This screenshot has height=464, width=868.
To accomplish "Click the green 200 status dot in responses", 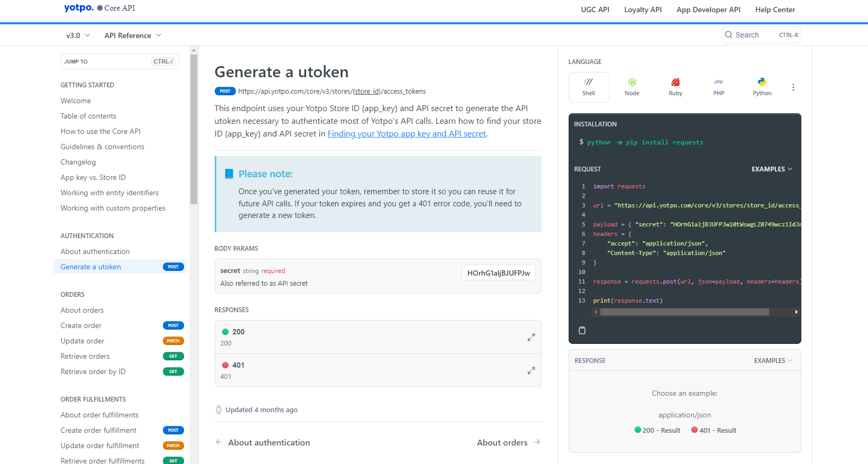I will (225, 332).
